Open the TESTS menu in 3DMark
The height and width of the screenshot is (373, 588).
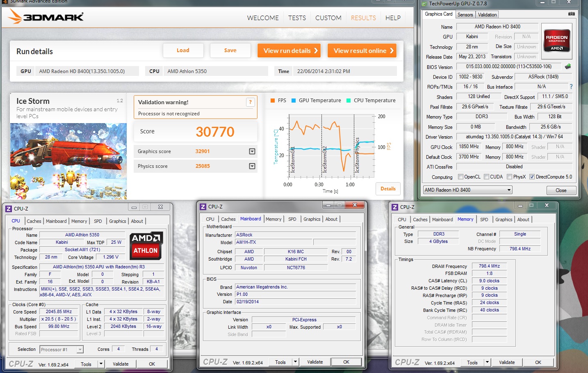297,18
